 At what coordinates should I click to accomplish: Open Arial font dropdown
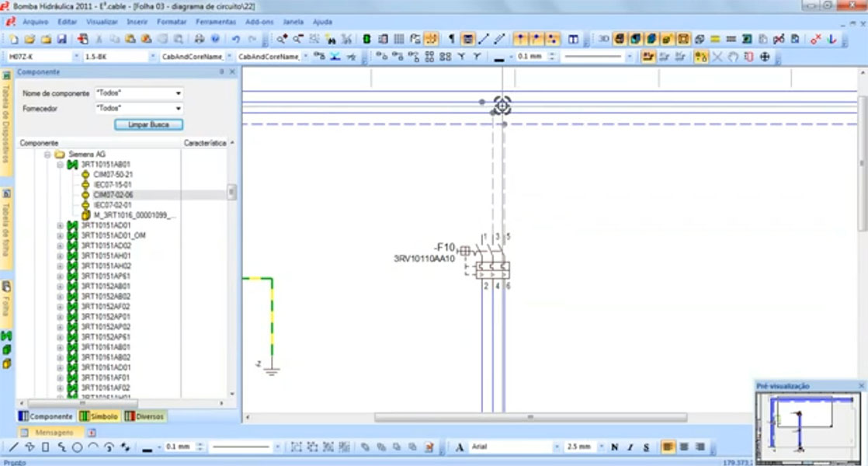coord(557,447)
